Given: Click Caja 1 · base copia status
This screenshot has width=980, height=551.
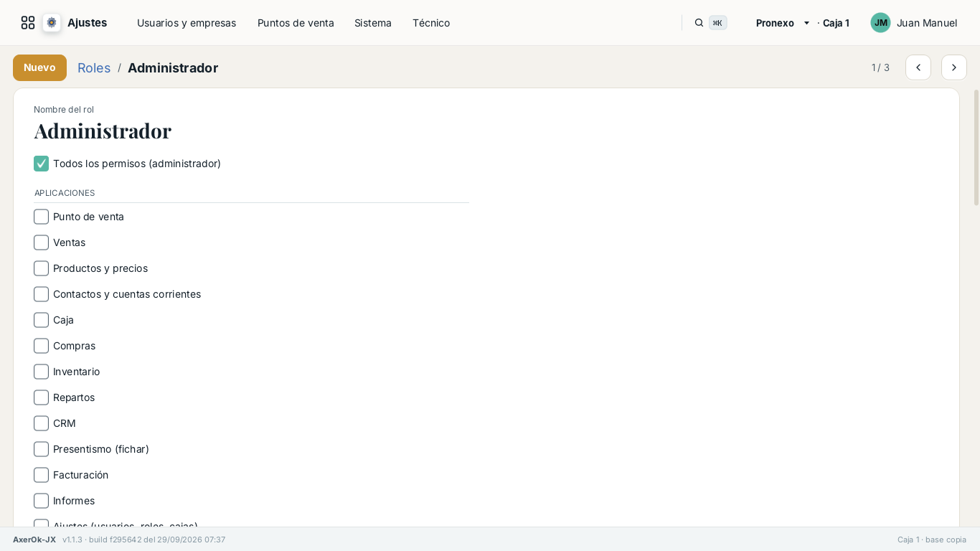Looking at the screenshot, I should 932,540.
